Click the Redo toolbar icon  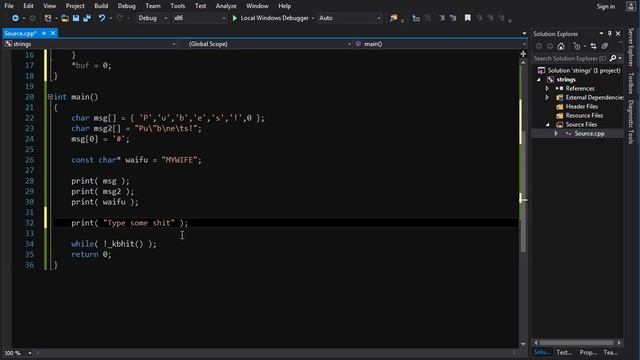click(120, 18)
